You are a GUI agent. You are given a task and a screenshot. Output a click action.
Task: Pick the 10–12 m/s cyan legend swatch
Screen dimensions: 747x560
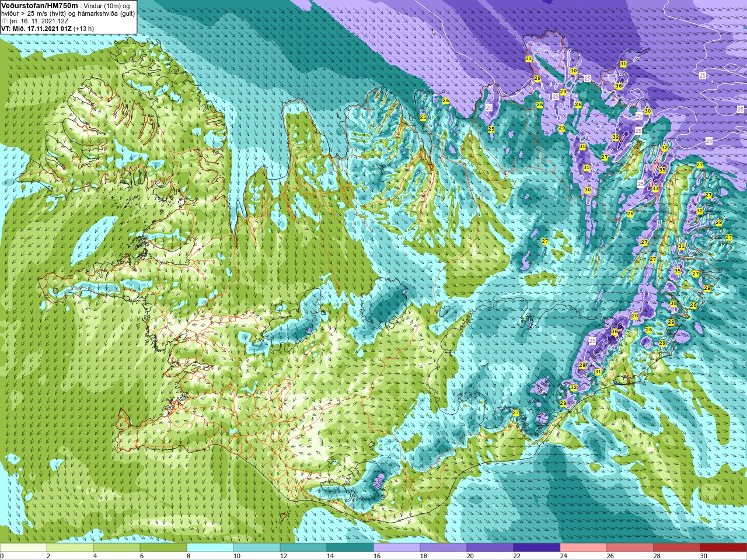click(x=257, y=548)
